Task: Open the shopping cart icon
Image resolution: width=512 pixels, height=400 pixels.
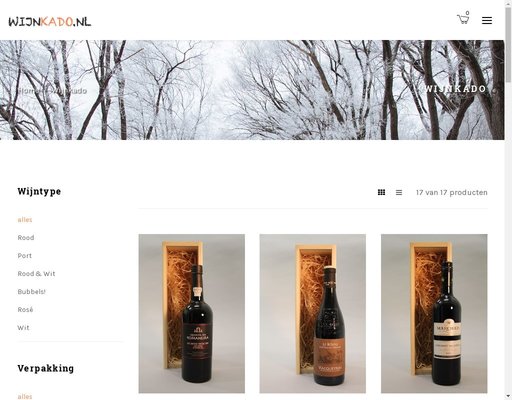Action: [463, 19]
